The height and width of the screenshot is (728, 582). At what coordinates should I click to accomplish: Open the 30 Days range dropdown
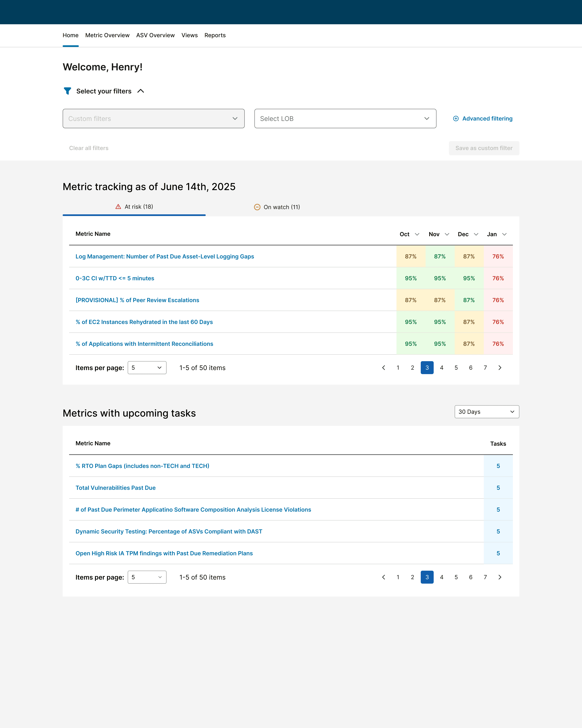487,412
